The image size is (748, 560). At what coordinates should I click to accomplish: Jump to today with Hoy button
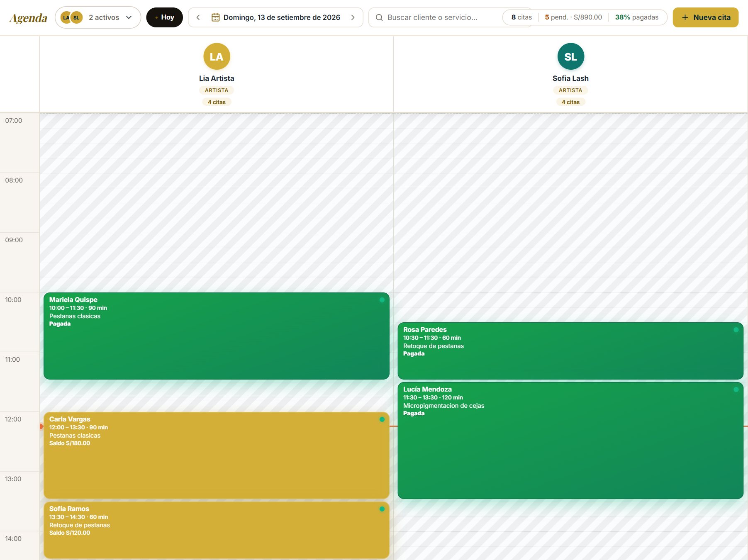(164, 17)
